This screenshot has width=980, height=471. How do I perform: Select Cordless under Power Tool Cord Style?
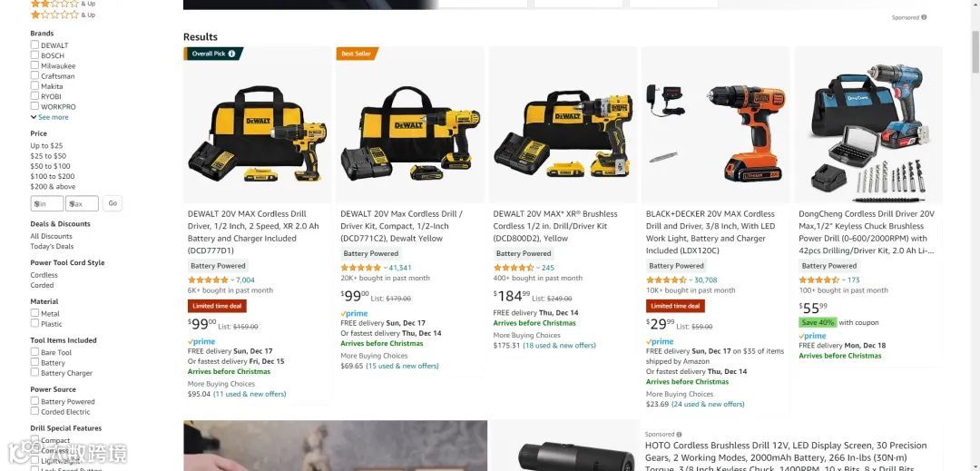44,275
